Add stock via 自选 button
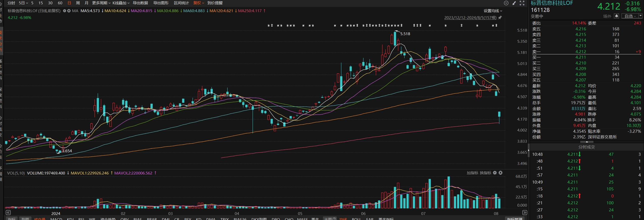 coord(630,16)
